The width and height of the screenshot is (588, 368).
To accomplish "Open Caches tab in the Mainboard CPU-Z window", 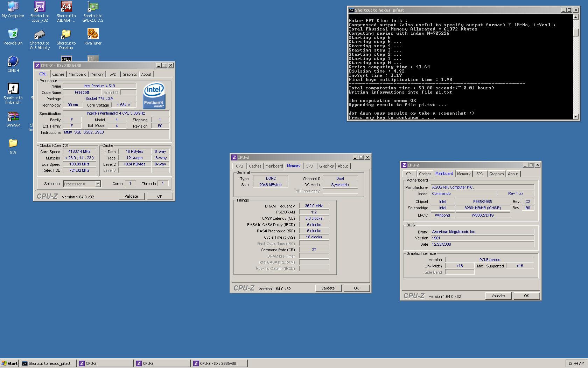I will (425, 174).
